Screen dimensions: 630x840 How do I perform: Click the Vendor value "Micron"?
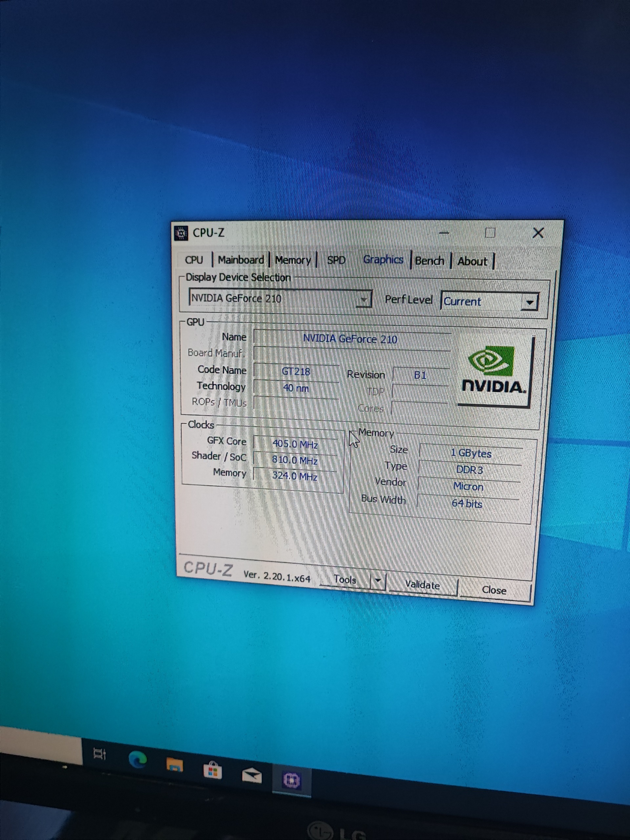point(468,487)
